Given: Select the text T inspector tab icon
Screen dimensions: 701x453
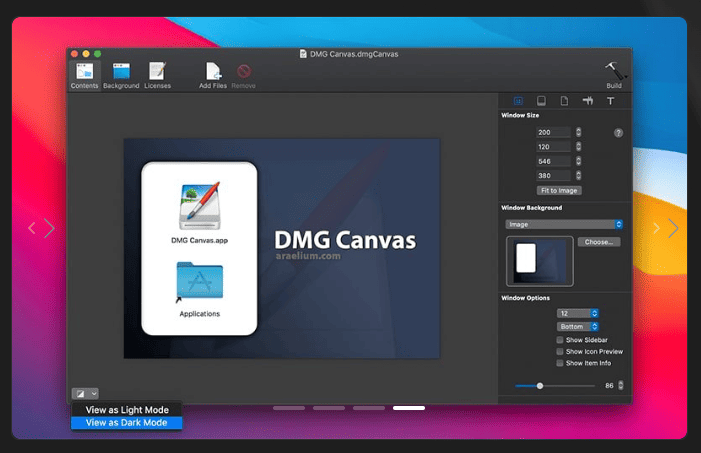Looking at the screenshot, I should point(610,101).
